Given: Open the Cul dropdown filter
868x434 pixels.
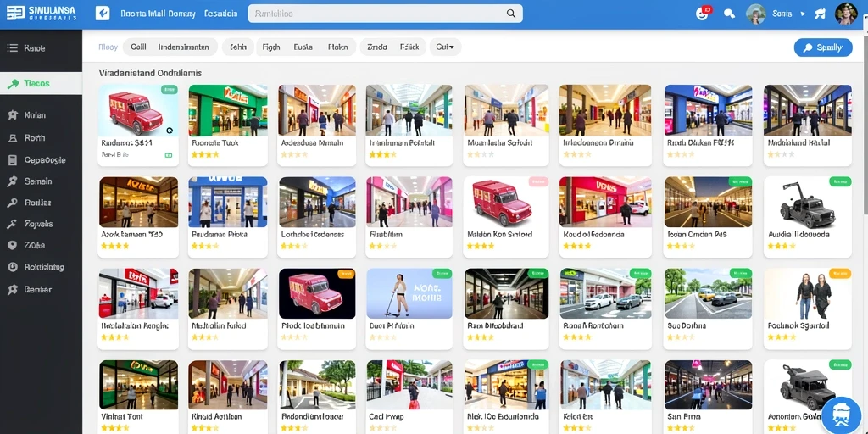Looking at the screenshot, I should [x=445, y=47].
